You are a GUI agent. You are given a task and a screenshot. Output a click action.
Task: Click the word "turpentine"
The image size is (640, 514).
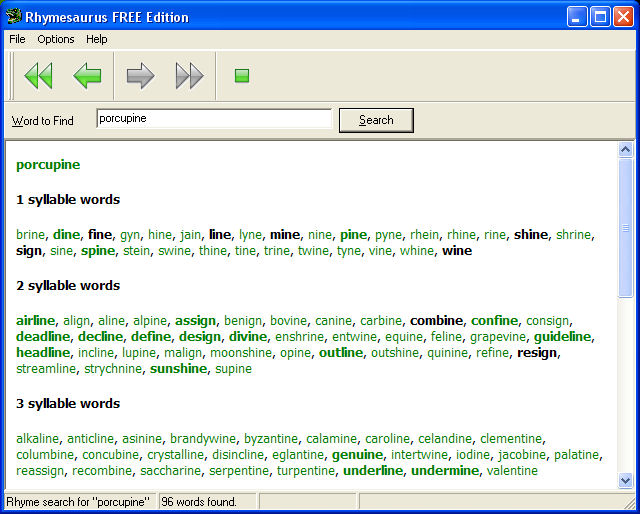pyautogui.click(x=306, y=471)
